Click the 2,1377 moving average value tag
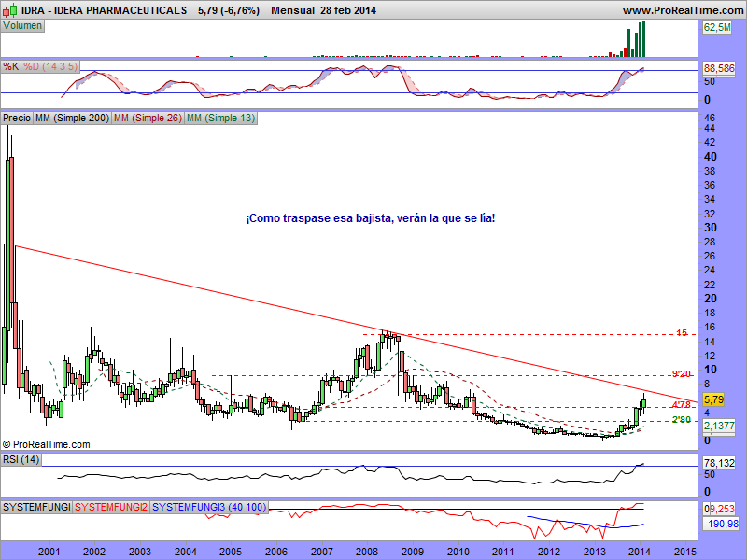Image resolution: width=747 pixels, height=560 pixels. [719, 426]
